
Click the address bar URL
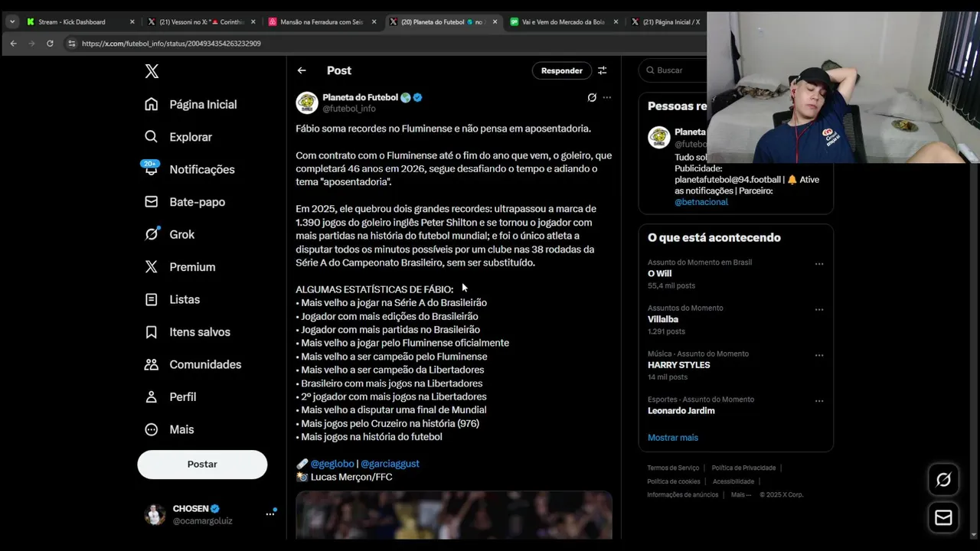(171, 44)
